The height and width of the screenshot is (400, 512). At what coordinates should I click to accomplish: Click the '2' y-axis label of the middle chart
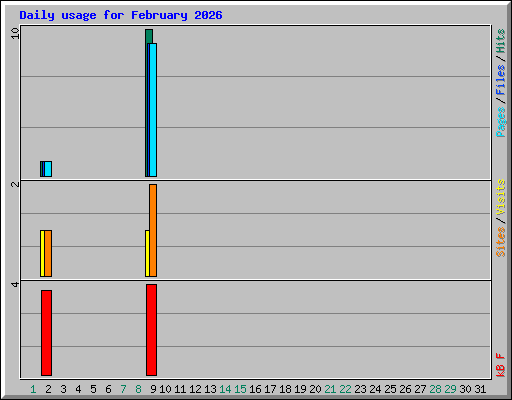(15, 184)
